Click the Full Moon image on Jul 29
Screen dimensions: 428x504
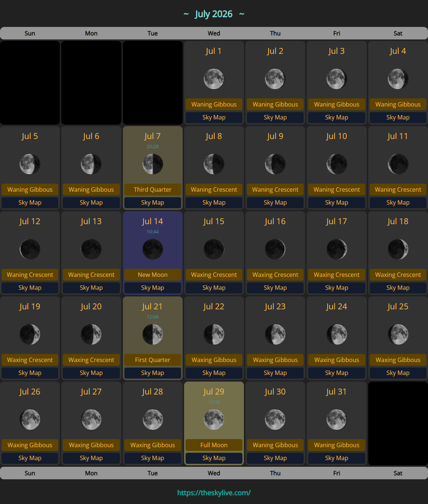coord(214,420)
